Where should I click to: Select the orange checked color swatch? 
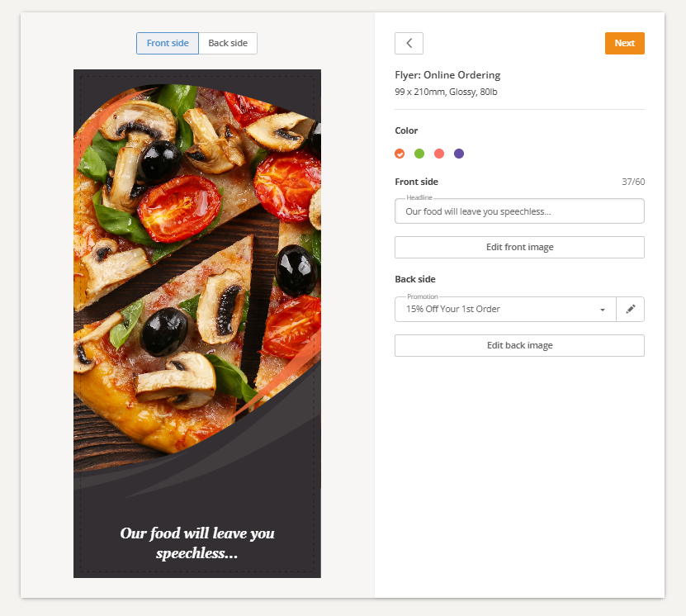click(400, 154)
